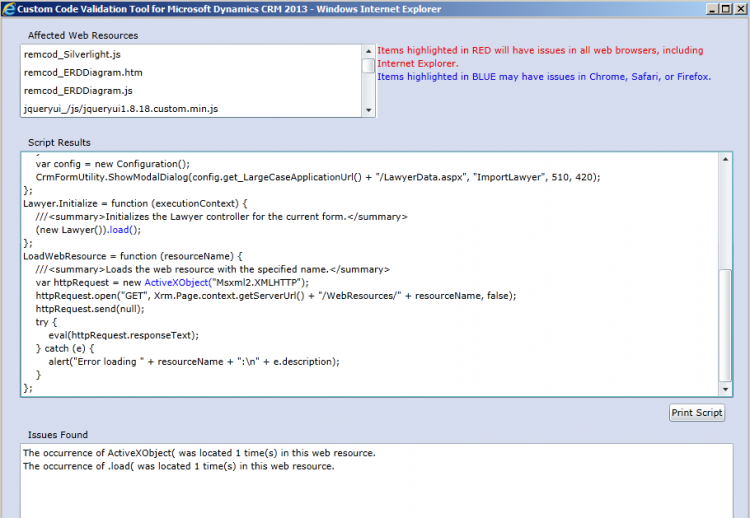Image resolution: width=750 pixels, height=518 pixels.
Task: Click the blue Chrome, Safari, Firefox note
Action: (544, 77)
